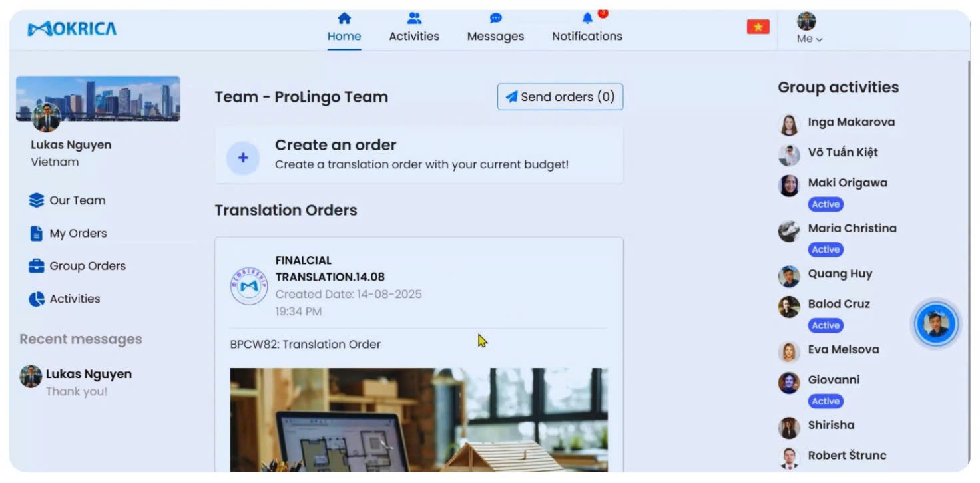Image resolution: width=980 pixels, height=483 pixels.
Task: Open the Activities tab in top navigation
Action: click(x=414, y=28)
